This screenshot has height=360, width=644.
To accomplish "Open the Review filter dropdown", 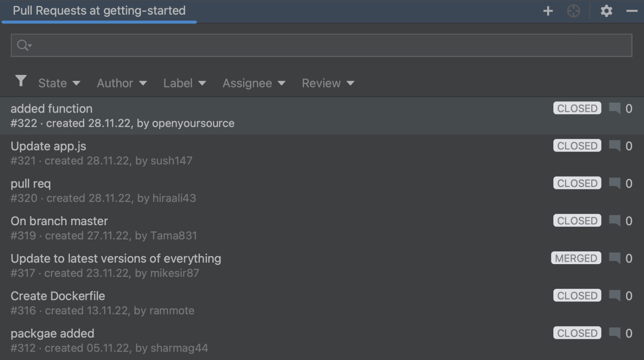I will 327,83.
